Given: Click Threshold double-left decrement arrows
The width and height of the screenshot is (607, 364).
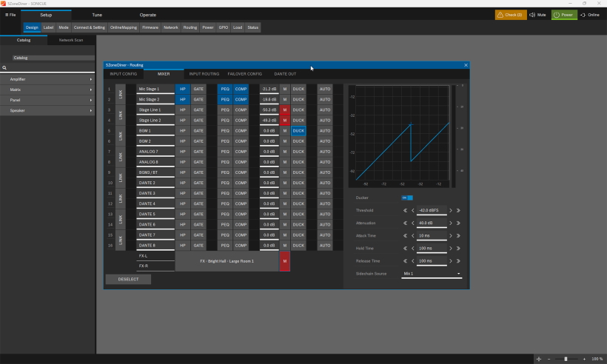Looking at the screenshot, I should [x=405, y=210].
